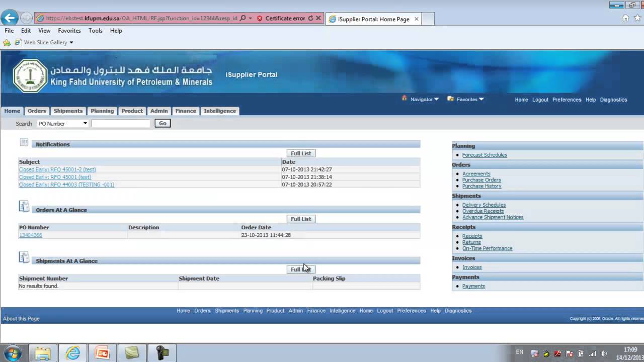Click the EN language indicator in tray
This screenshot has width=644, height=362.
520,352
